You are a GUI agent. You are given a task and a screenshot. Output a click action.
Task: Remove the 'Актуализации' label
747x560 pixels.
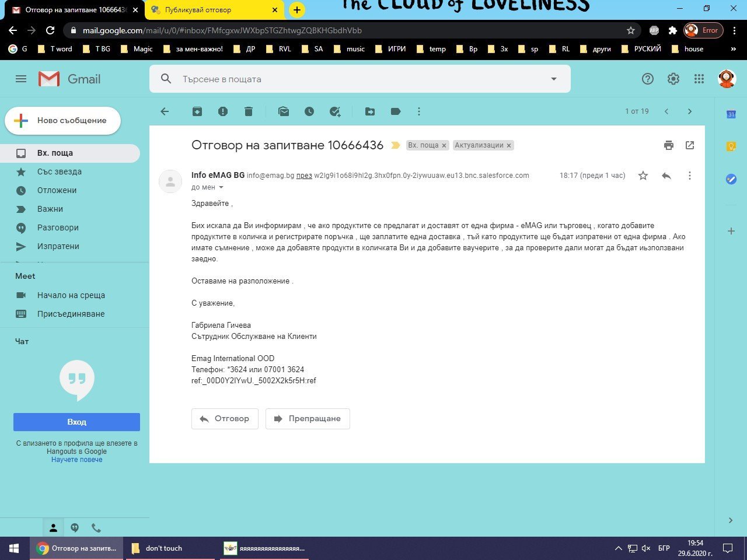[x=509, y=146]
